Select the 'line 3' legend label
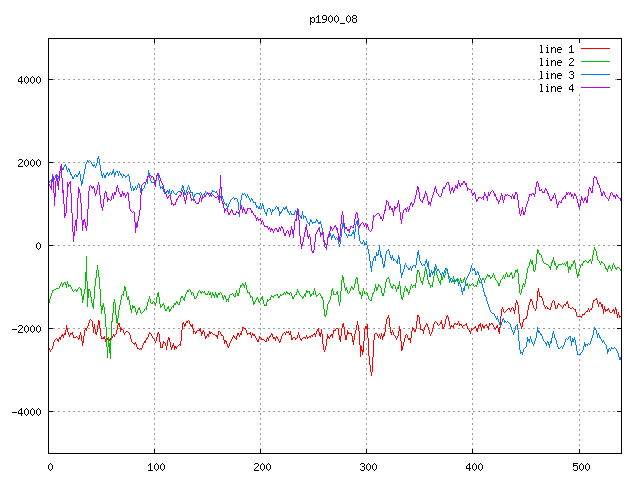 [556, 75]
